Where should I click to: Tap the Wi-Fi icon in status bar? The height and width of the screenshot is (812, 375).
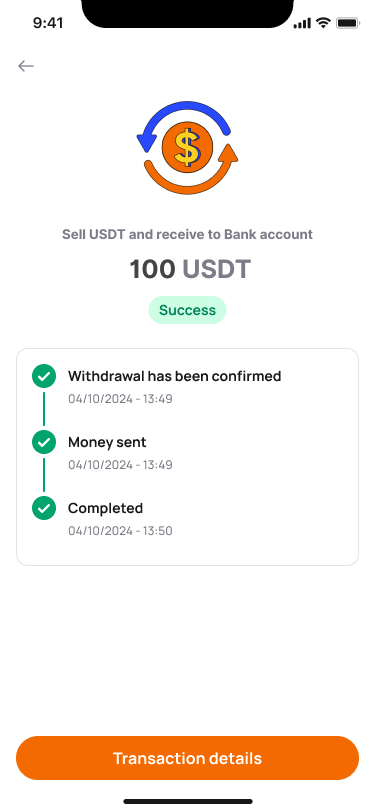324,23
